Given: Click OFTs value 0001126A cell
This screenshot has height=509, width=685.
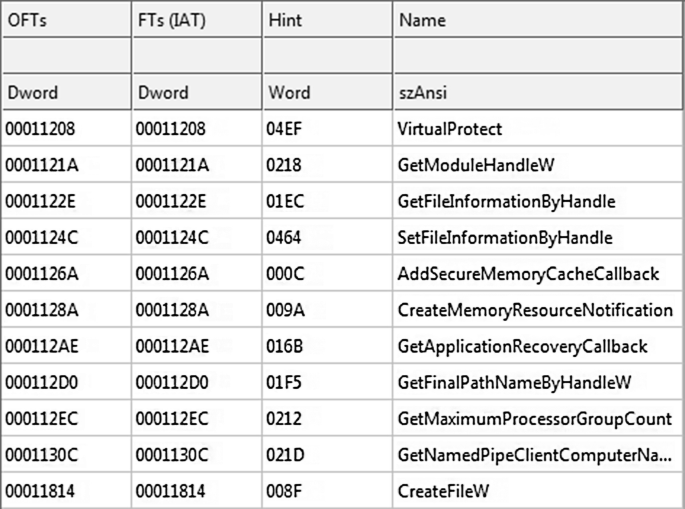Looking at the screenshot, I should [x=66, y=274].
